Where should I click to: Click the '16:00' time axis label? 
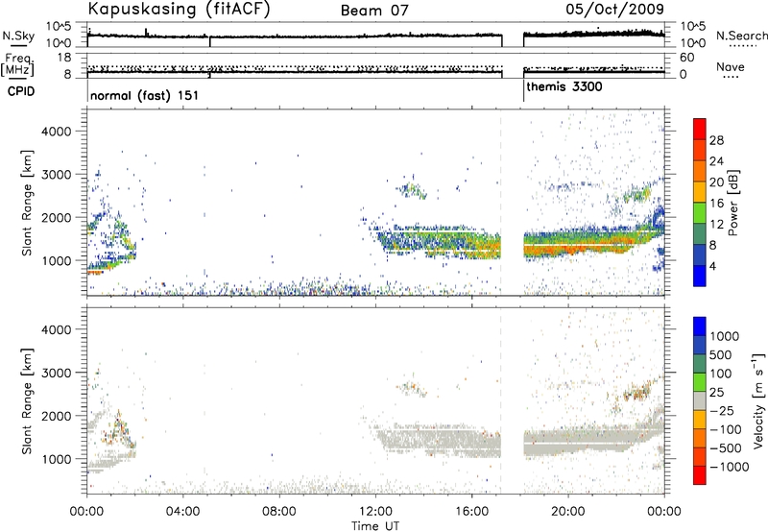click(x=472, y=512)
